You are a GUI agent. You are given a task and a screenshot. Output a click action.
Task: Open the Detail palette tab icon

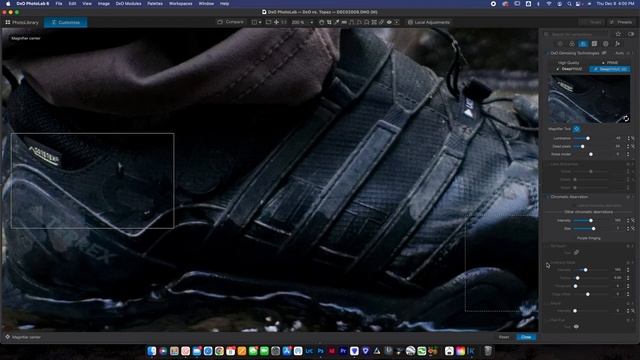[583, 44]
